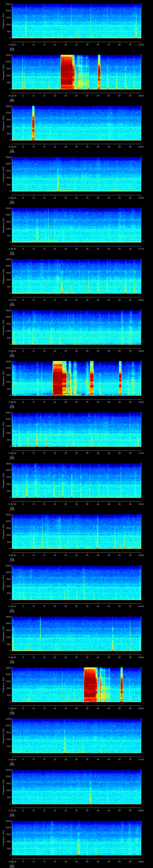Select the spectrogram panel starting at 0:25:00
This screenshot has width=153, height=868.
(76, 174)
